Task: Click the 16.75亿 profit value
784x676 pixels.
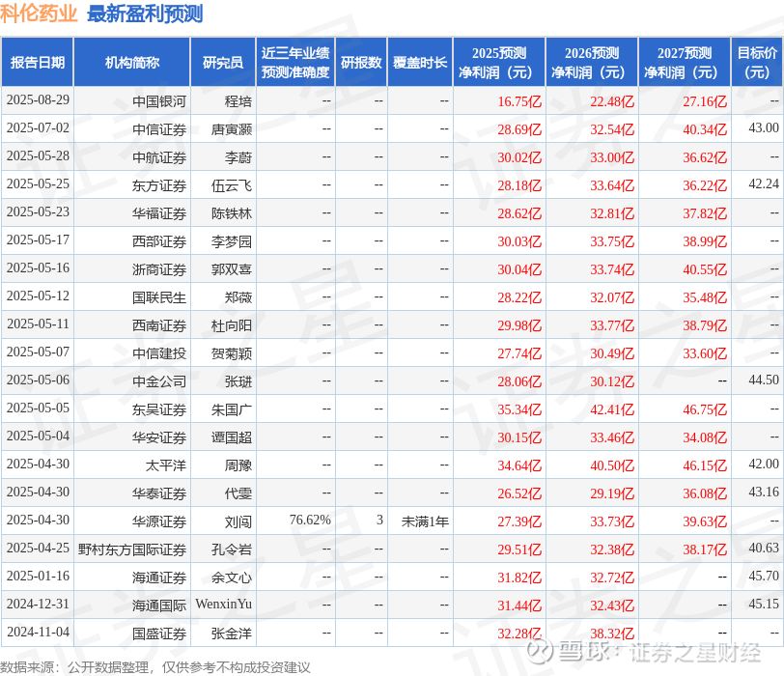Action: click(x=519, y=101)
